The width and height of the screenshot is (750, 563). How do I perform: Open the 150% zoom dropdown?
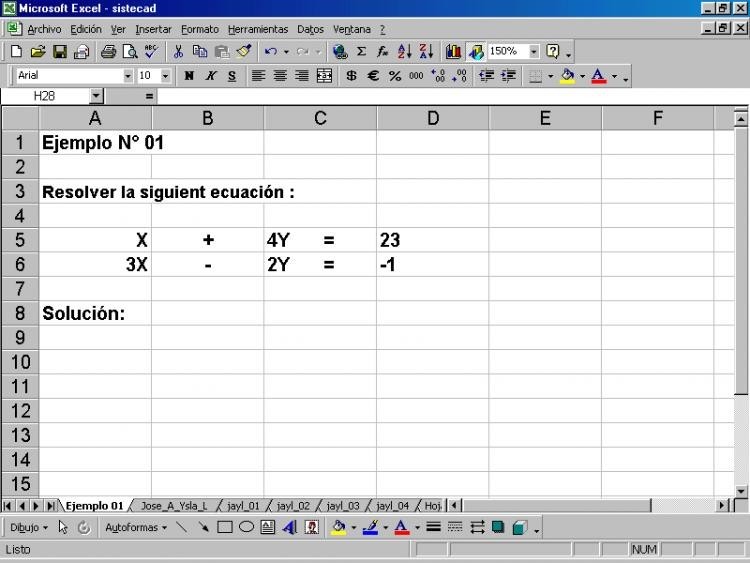[x=533, y=51]
